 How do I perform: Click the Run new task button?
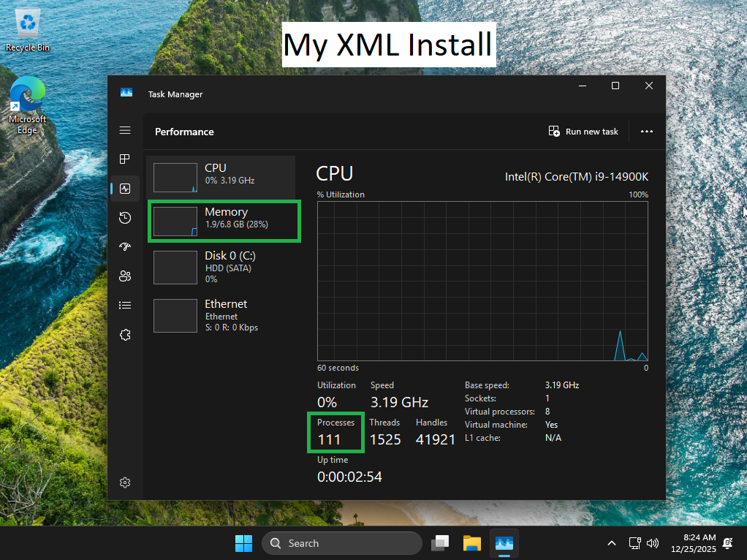click(583, 132)
